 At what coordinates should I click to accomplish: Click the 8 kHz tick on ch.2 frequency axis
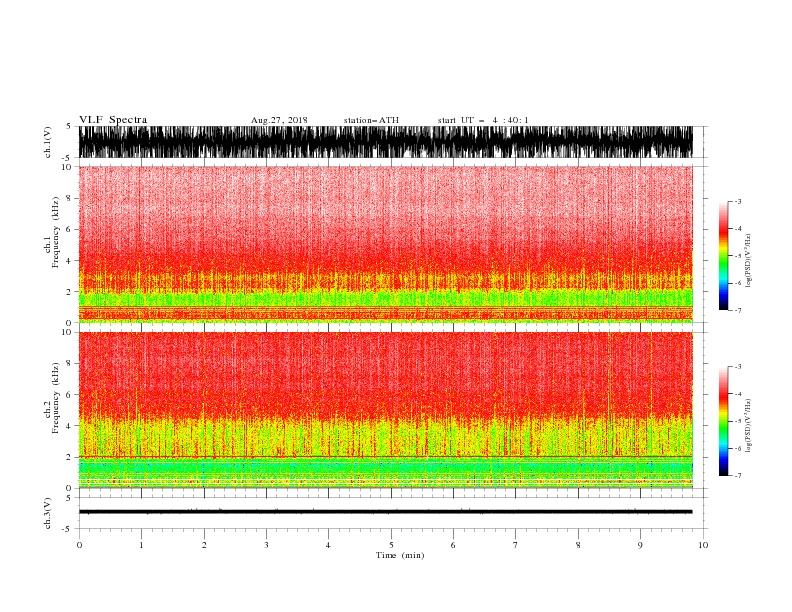pos(70,364)
